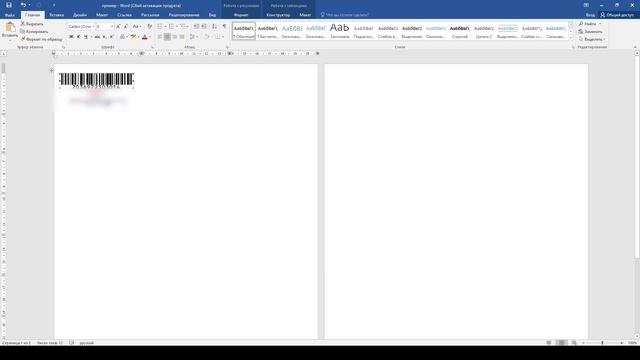The image size is (640, 360).
Task: Start a numbered list
Action: click(171, 27)
